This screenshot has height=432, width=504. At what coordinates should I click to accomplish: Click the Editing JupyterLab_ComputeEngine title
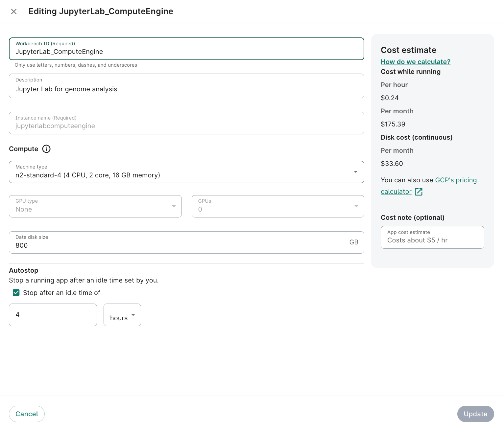101,11
